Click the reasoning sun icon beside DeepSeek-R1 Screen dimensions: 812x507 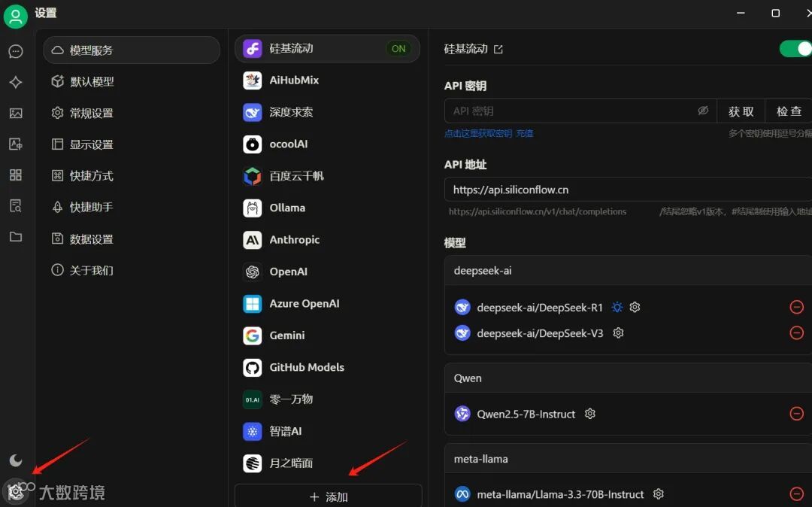pyautogui.click(x=617, y=307)
